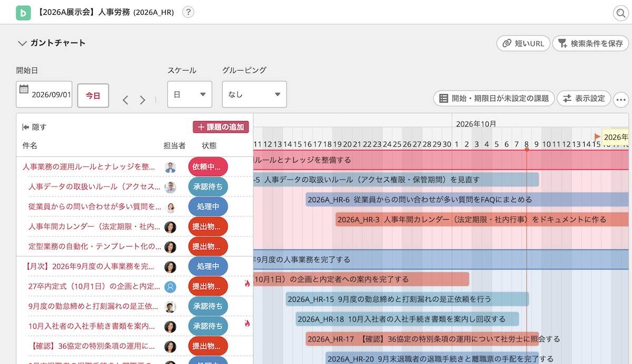
Task: Select assignee avatar for 【月次】2026年9月度 row
Action: click(170, 267)
